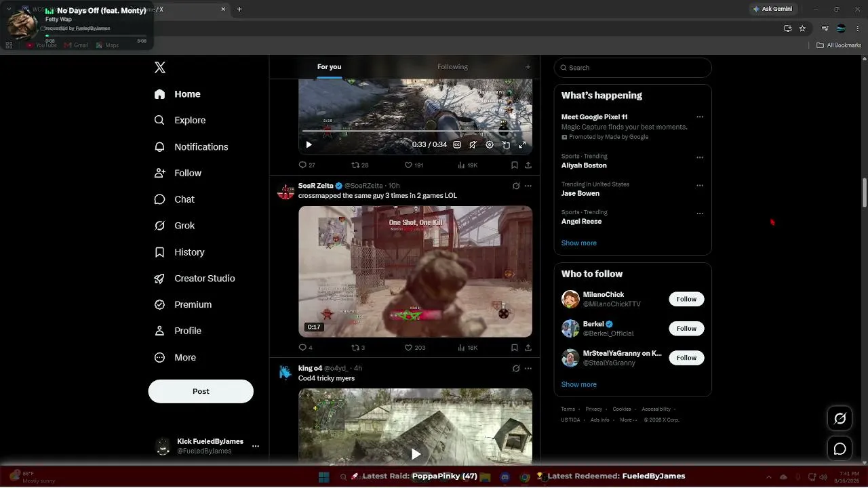Open Chrome media controls icon

(825, 28)
